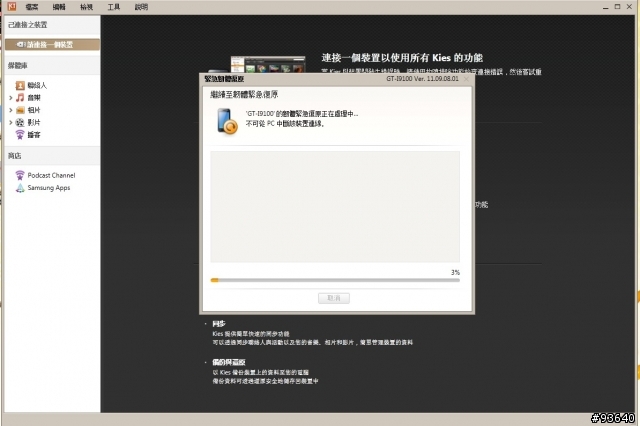640x426 pixels.
Task: Click the Music note icon in the library
Action: click(x=20, y=98)
